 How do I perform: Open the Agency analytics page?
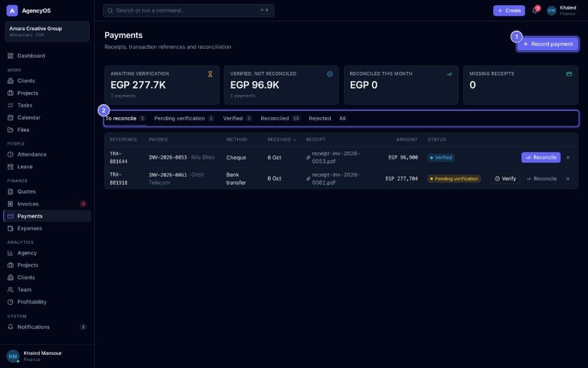coord(47,253)
